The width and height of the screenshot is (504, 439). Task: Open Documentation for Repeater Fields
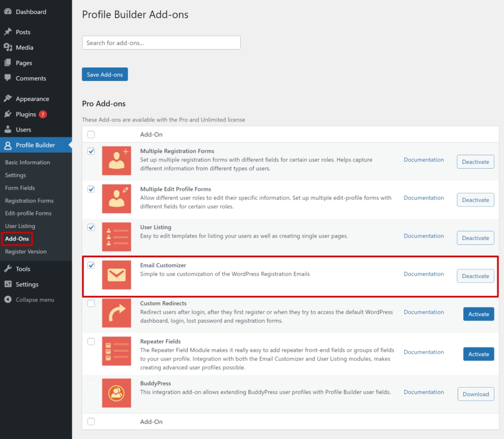pos(424,352)
